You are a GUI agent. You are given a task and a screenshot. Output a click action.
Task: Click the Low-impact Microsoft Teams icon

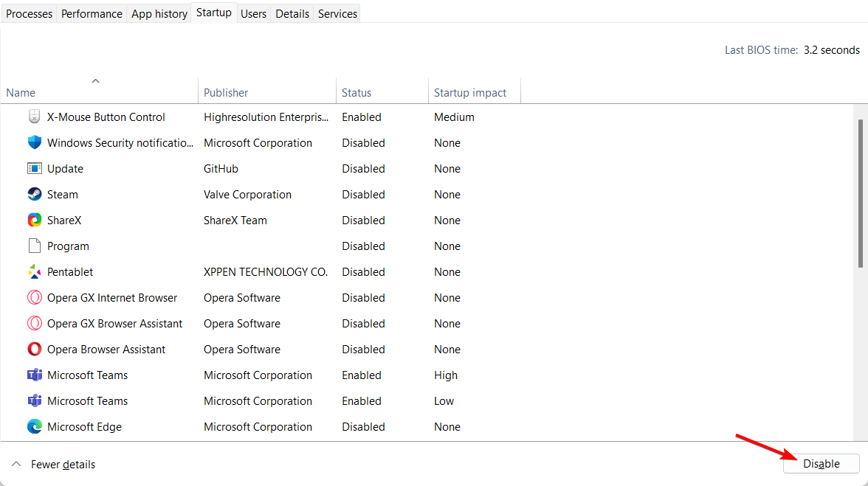click(x=34, y=400)
